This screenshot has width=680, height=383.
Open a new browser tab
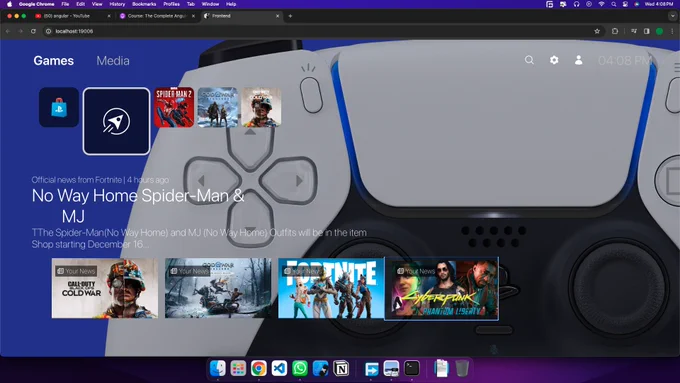[x=290, y=16]
